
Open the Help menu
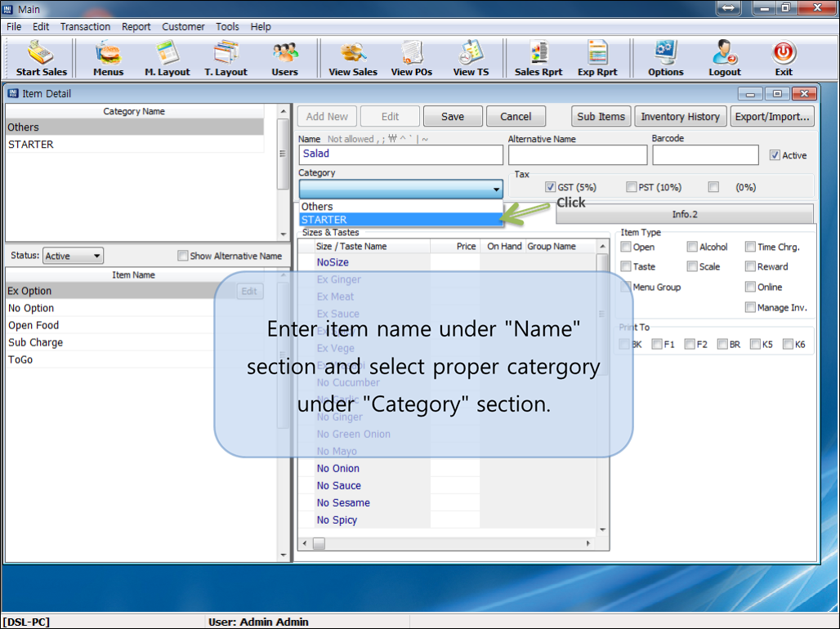click(x=261, y=26)
